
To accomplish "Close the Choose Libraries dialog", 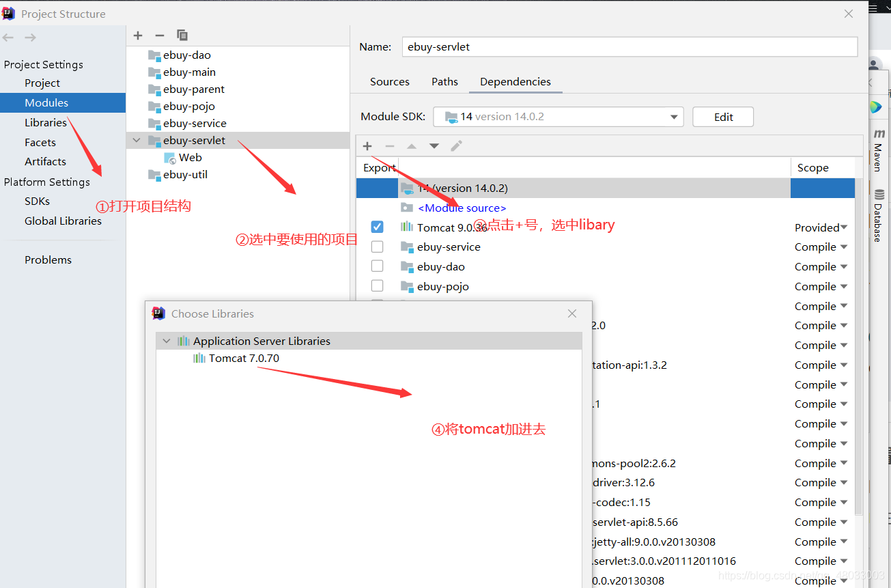I will (572, 314).
